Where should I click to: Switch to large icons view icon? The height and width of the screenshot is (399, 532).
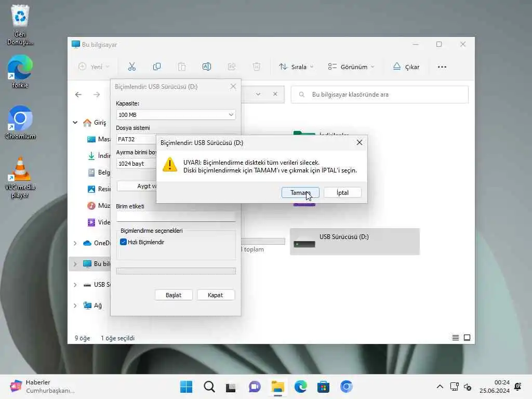[467, 338]
